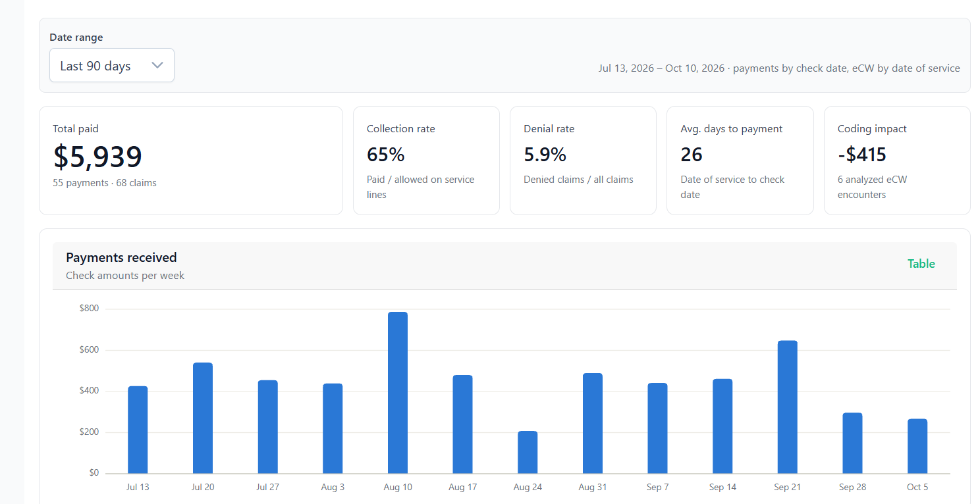The image size is (980, 504).
Task: Click the Aug 31 week bar
Action: pyautogui.click(x=593, y=423)
